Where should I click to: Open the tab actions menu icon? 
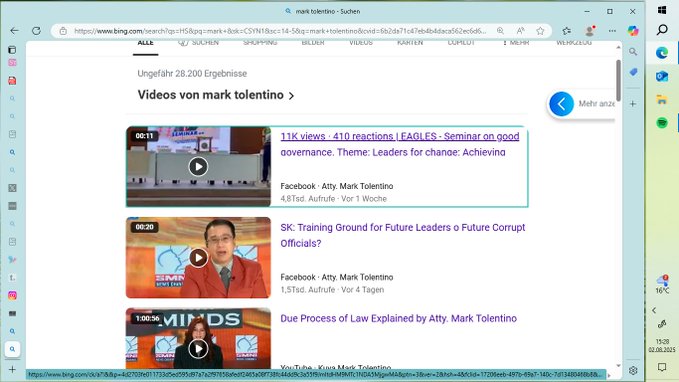pos(12,50)
